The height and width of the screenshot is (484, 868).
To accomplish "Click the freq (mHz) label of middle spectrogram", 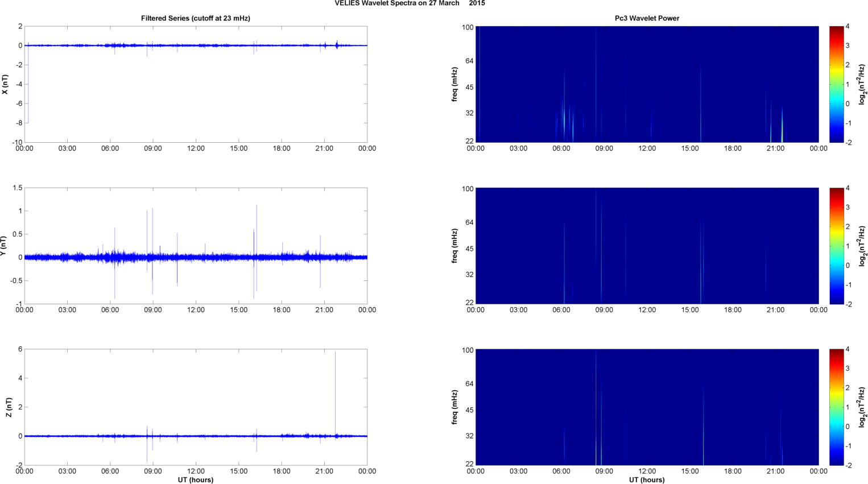I will (x=455, y=246).
